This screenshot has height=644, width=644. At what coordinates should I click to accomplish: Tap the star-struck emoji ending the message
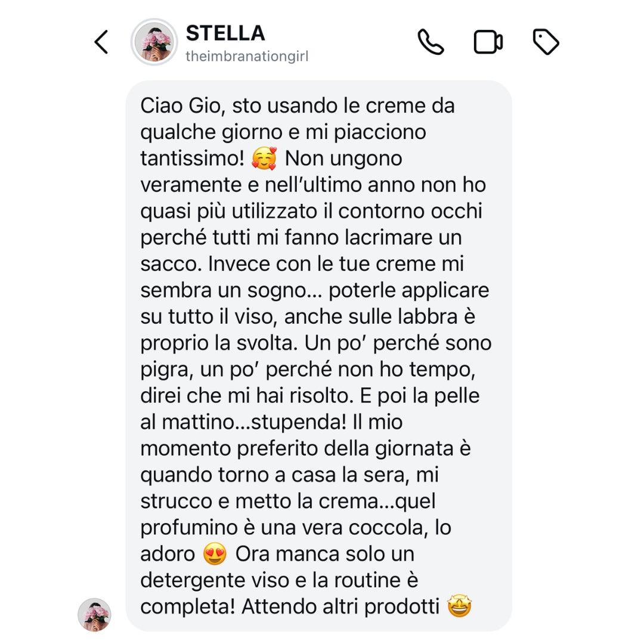click(459, 606)
